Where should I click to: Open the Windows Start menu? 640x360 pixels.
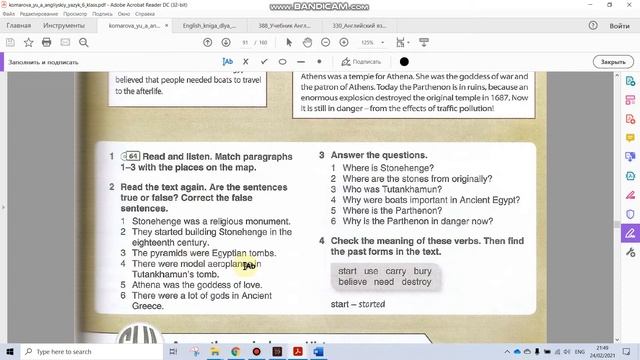coord(10,351)
